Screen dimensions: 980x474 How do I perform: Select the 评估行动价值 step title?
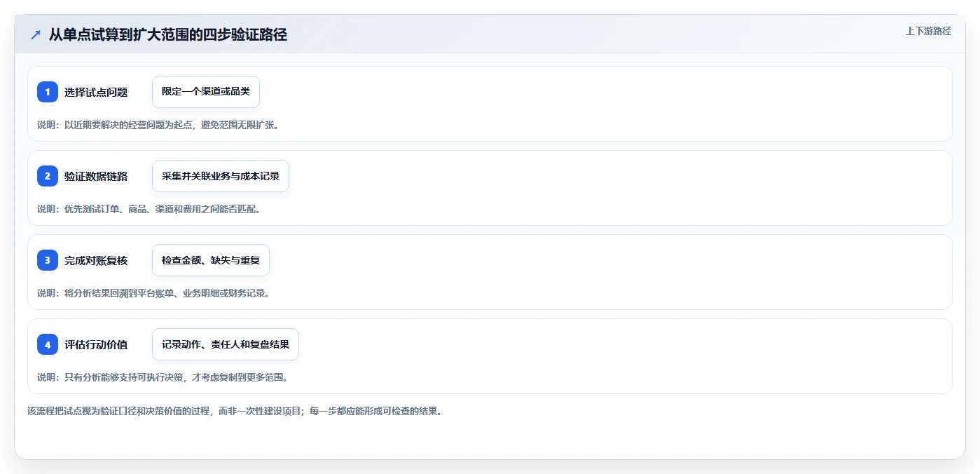(96, 344)
